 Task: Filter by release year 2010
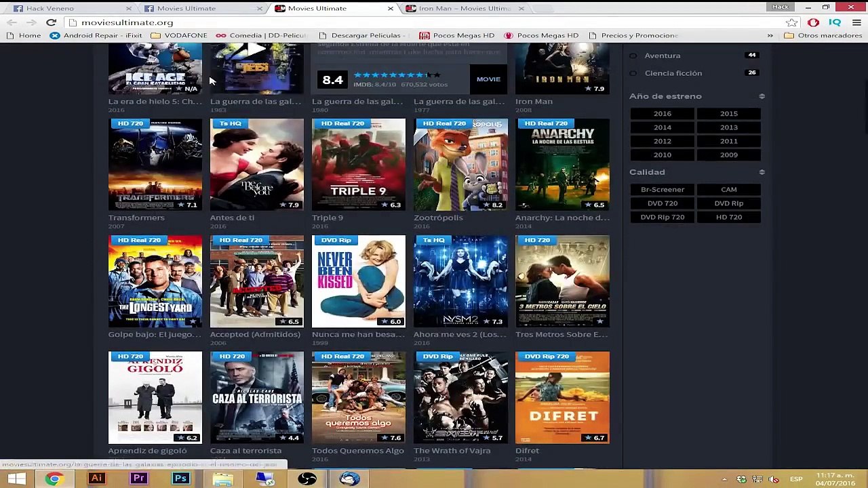tap(663, 155)
